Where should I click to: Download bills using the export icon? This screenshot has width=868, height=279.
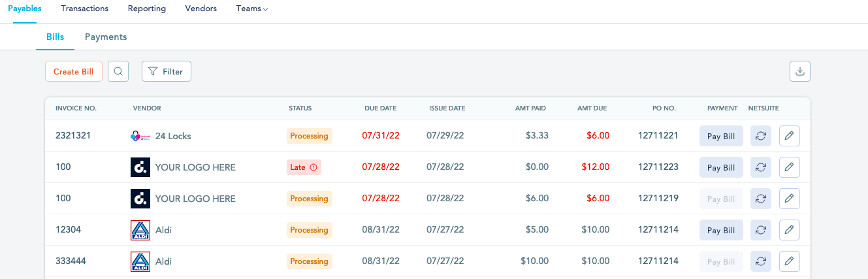(800, 71)
